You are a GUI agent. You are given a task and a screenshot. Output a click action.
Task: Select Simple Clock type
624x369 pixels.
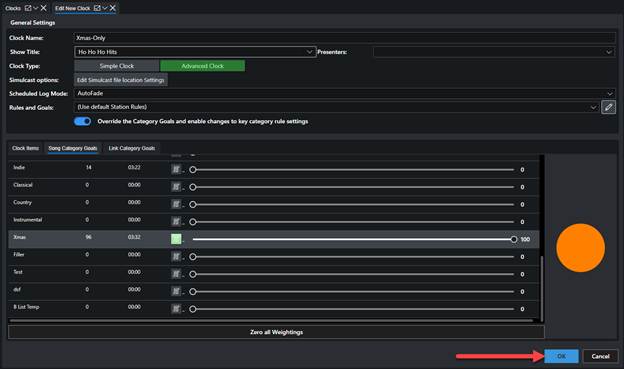tap(117, 66)
